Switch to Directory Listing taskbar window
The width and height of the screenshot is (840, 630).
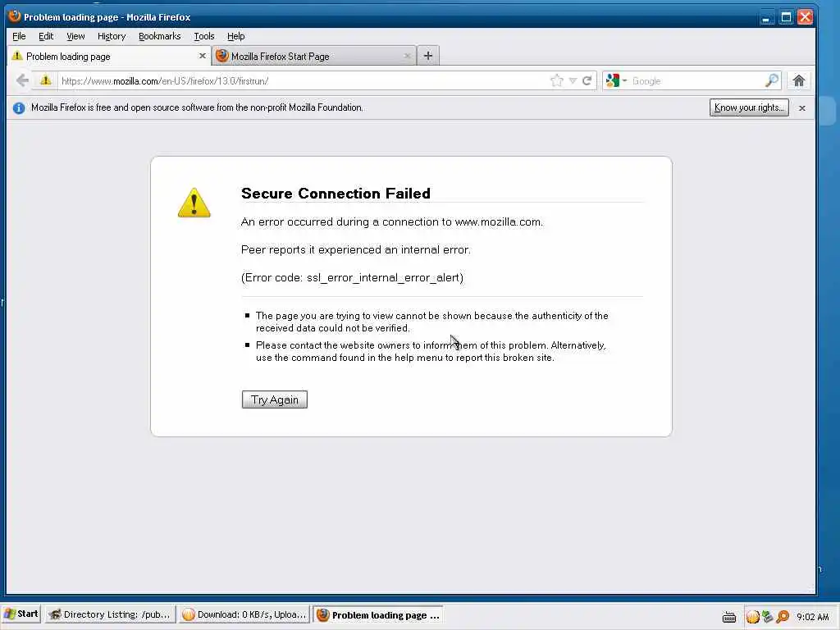tap(110, 614)
